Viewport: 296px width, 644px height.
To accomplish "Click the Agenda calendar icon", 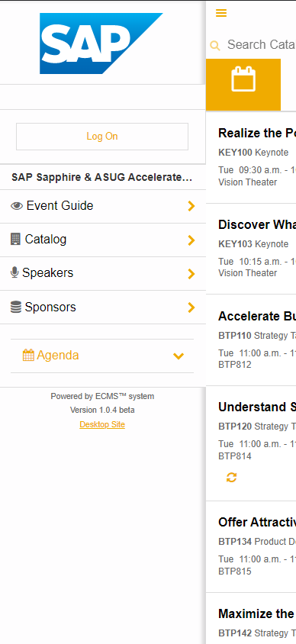I will point(28,356).
